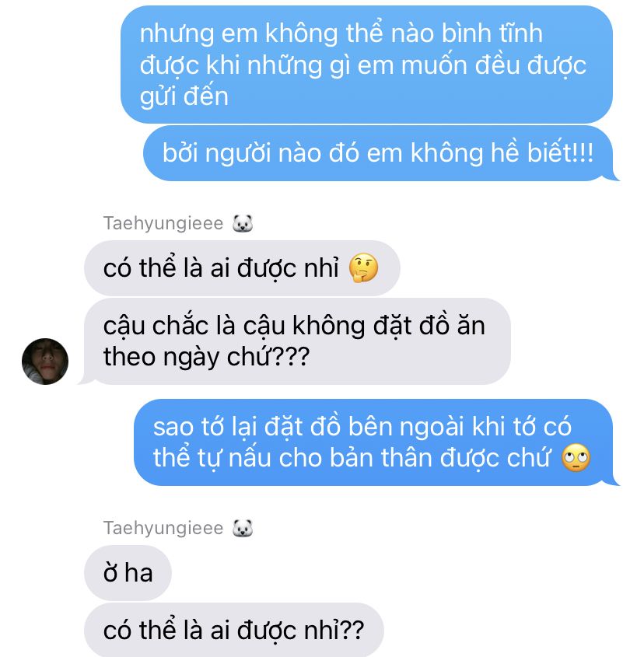Tap the "cậu chắc là cậu không" message

tap(297, 341)
